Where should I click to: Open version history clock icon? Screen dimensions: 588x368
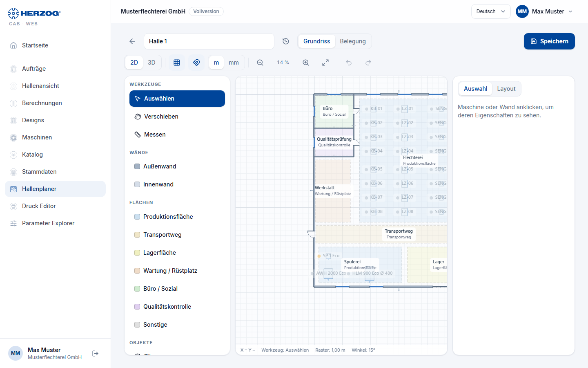tap(286, 41)
